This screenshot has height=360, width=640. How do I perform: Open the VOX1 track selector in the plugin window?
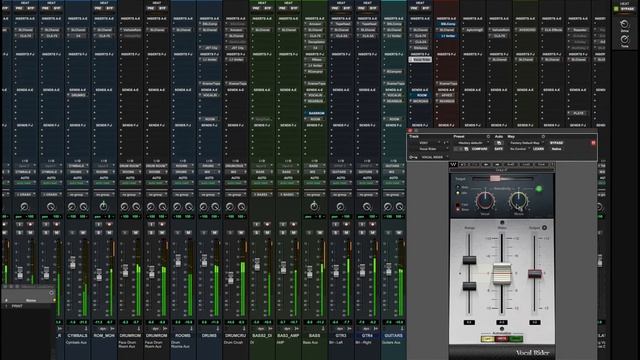tap(428, 143)
